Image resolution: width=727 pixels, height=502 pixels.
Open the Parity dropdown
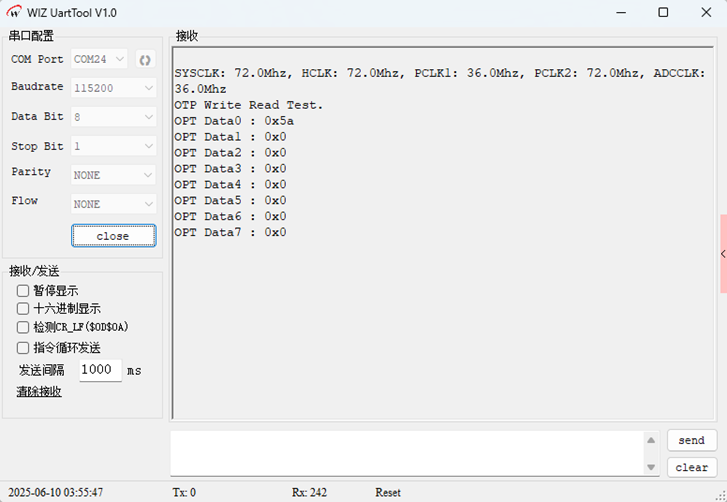coord(114,175)
